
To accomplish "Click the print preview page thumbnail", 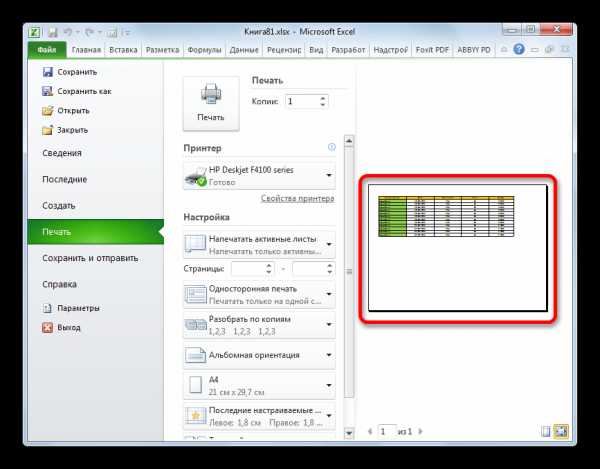I will [x=458, y=248].
